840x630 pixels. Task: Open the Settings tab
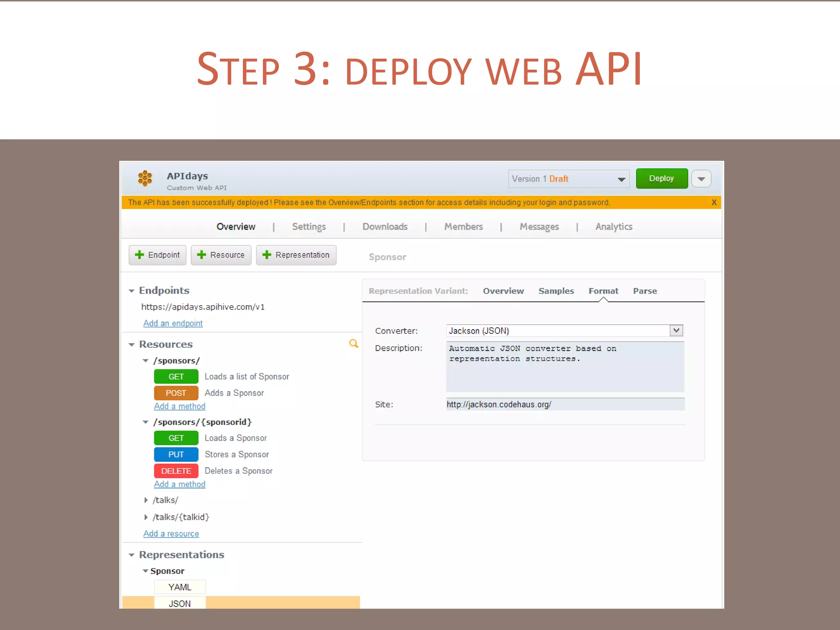point(309,227)
